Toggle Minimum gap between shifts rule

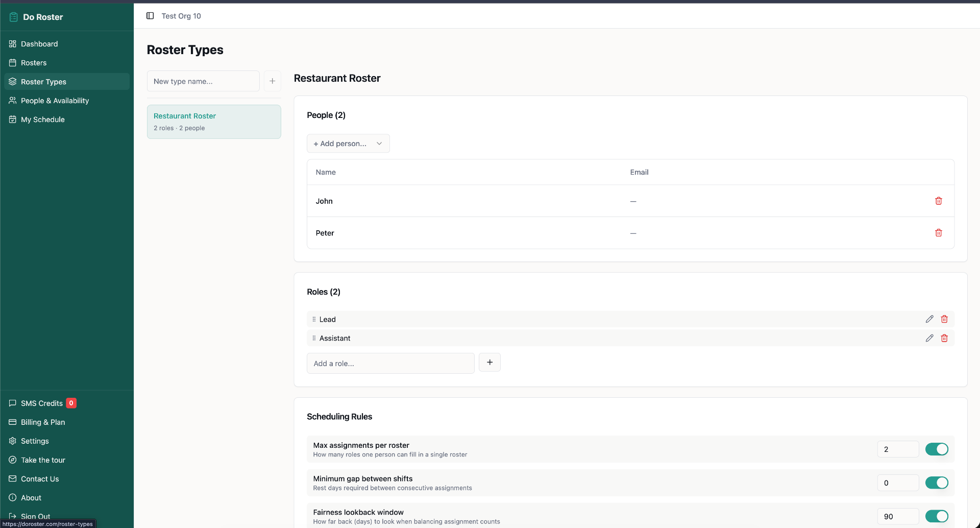pyautogui.click(x=937, y=483)
